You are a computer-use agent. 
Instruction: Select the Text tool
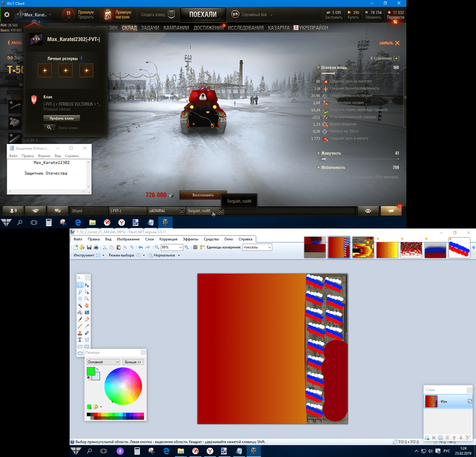80,340
